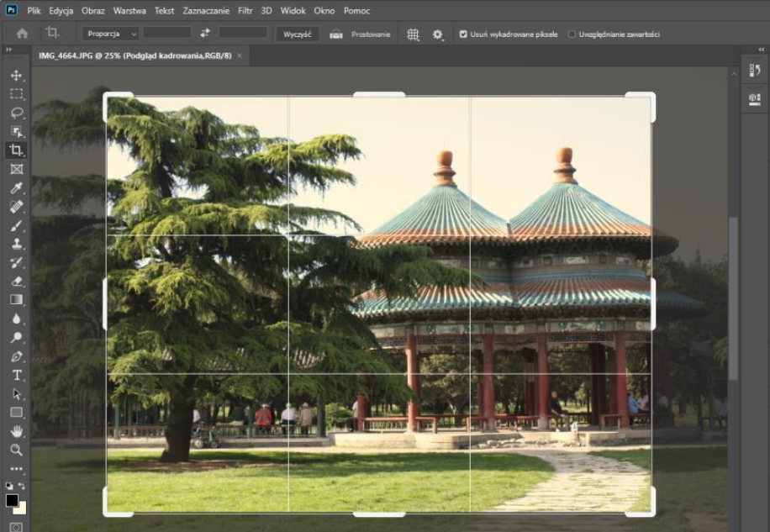Open additional crop settings gear
Image resolution: width=770 pixels, height=532 pixels.
point(437,34)
